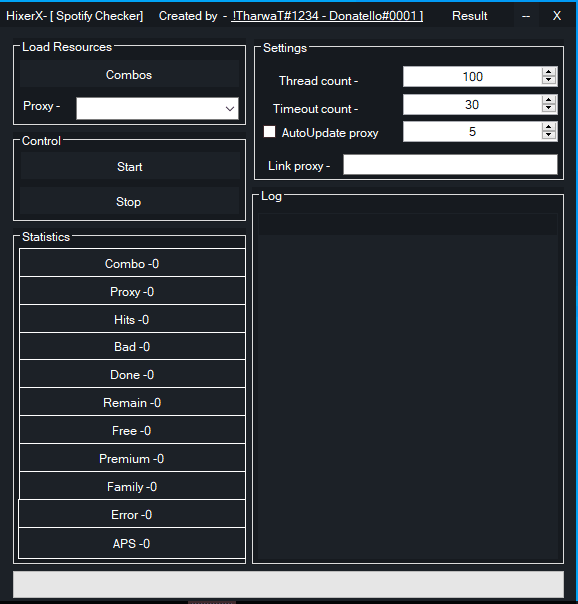Decrease Thread count with down arrow
This screenshot has width=578, height=604.
click(x=549, y=81)
